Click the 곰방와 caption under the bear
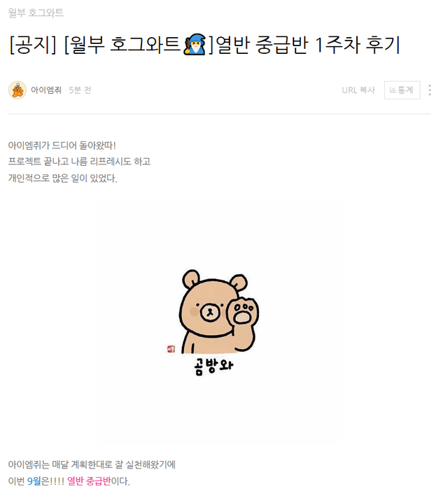Viewport: 448px width, 491px height. 213,367
